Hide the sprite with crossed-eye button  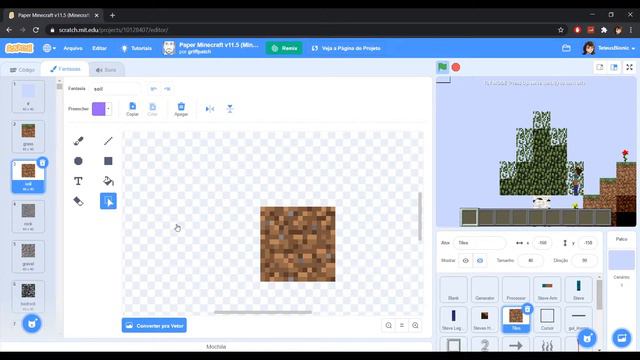(480, 260)
